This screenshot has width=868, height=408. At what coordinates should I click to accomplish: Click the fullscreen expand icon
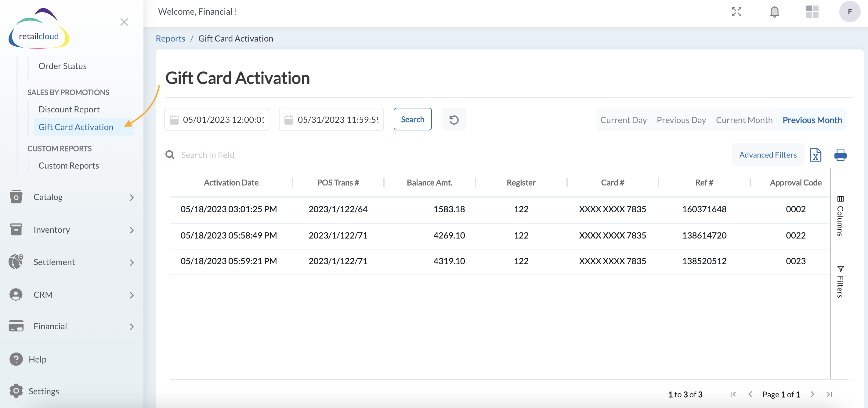736,12
